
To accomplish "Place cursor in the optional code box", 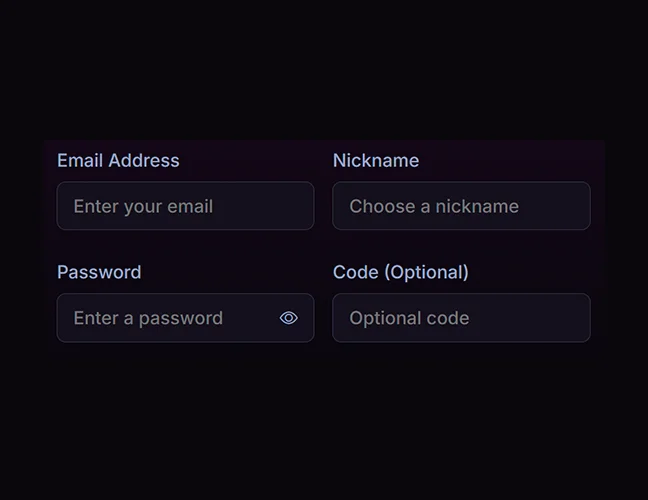I will tap(461, 318).
